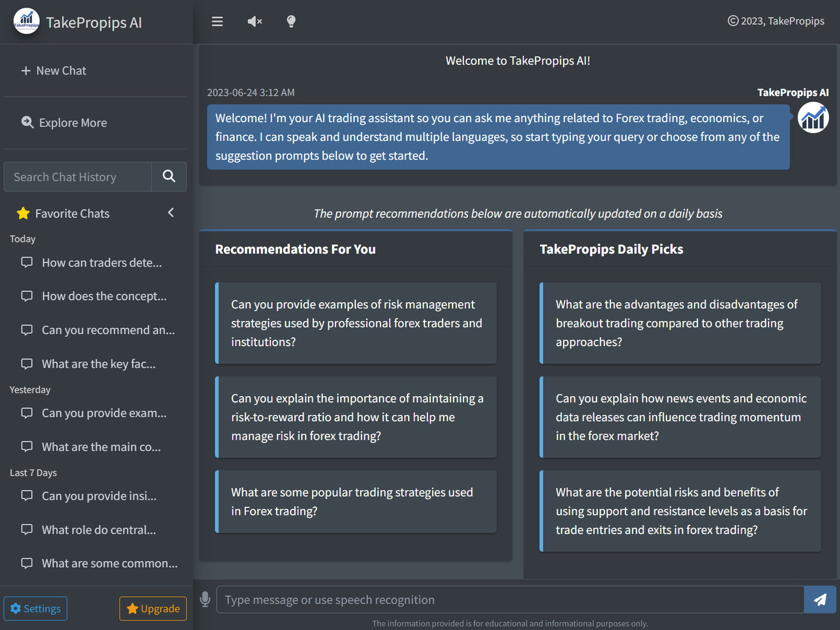Image resolution: width=840 pixels, height=630 pixels.
Task: Click the message input field
Action: tap(510, 600)
